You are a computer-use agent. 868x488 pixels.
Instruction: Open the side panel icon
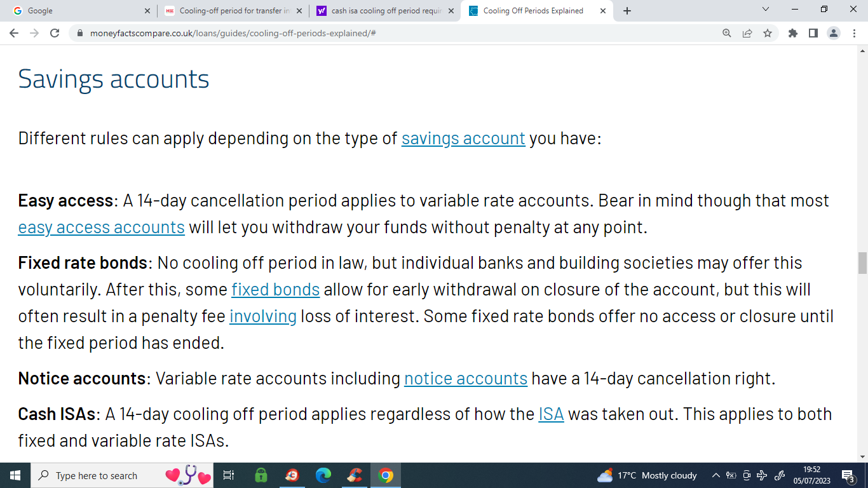(x=814, y=32)
